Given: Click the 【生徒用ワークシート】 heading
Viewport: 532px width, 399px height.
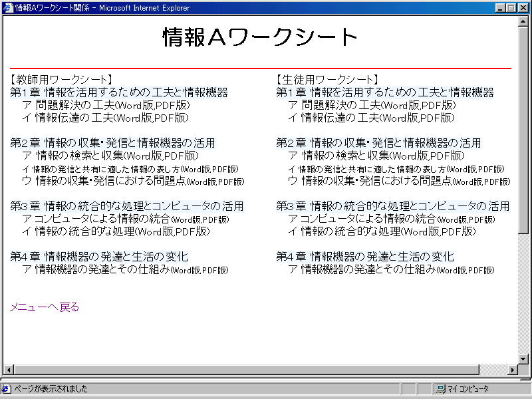Looking at the screenshot, I should [327, 80].
